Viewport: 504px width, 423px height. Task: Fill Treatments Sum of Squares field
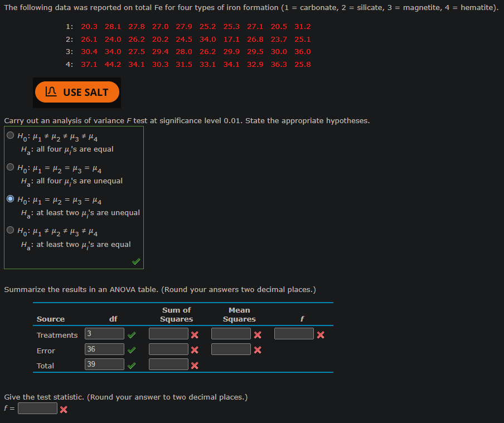[x=168, y=334]
